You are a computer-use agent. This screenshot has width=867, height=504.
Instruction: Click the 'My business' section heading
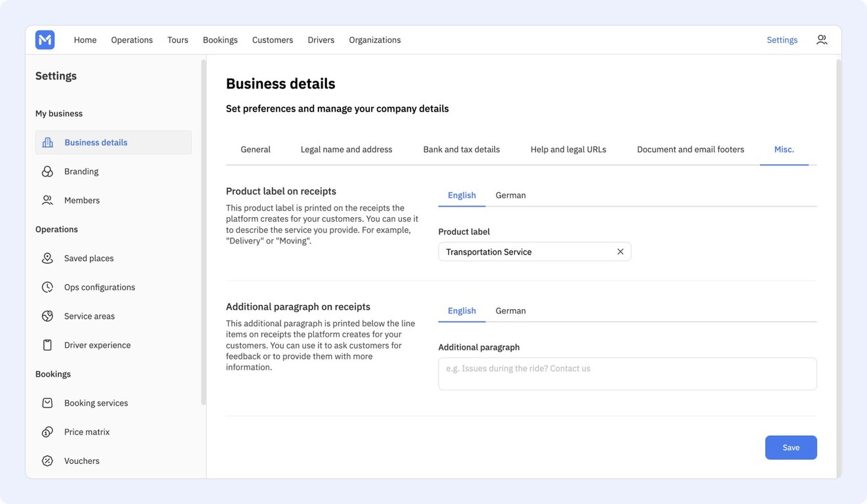[59, 114]
